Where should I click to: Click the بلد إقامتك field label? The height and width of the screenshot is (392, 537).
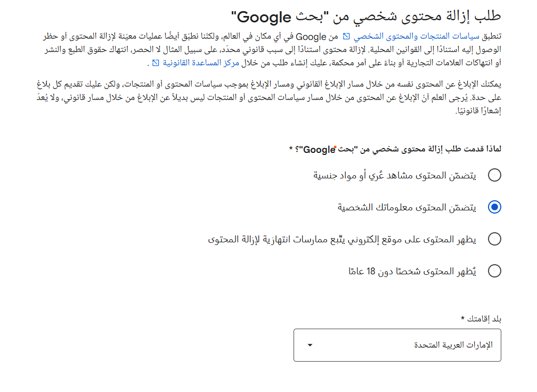[x=482, y=318]
